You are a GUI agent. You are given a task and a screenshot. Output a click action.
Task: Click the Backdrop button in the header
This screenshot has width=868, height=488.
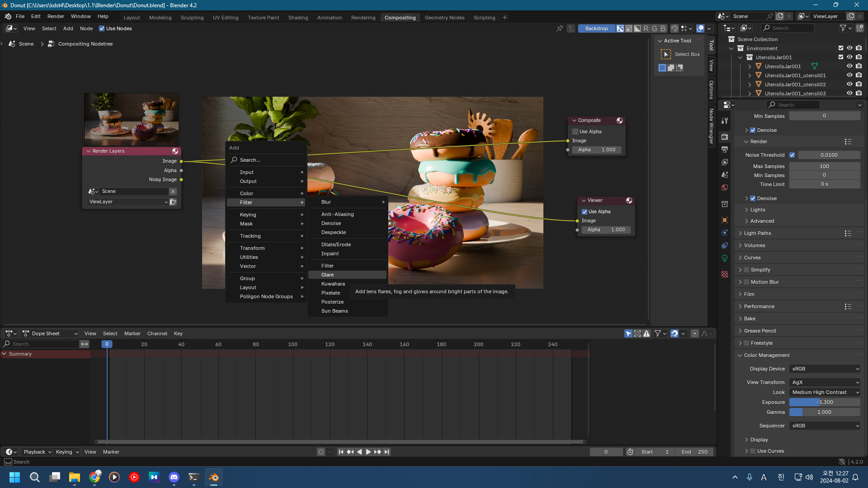point(596,28)
